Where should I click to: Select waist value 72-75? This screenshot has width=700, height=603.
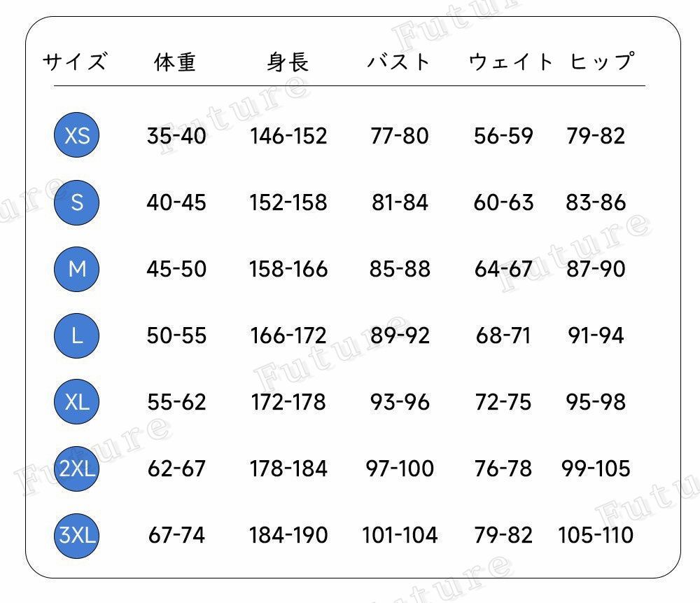coord(503,402)
